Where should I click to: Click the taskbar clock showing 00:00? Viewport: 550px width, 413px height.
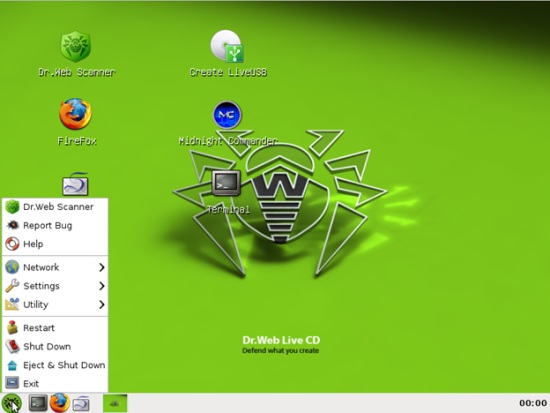pyautogui.click(x=533, y=403)
